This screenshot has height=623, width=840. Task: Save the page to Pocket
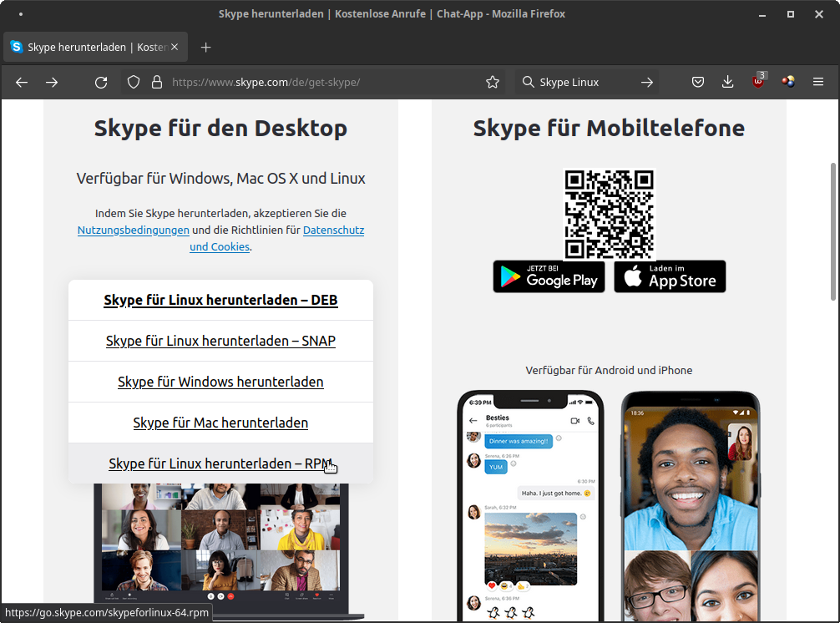[698, 82]
